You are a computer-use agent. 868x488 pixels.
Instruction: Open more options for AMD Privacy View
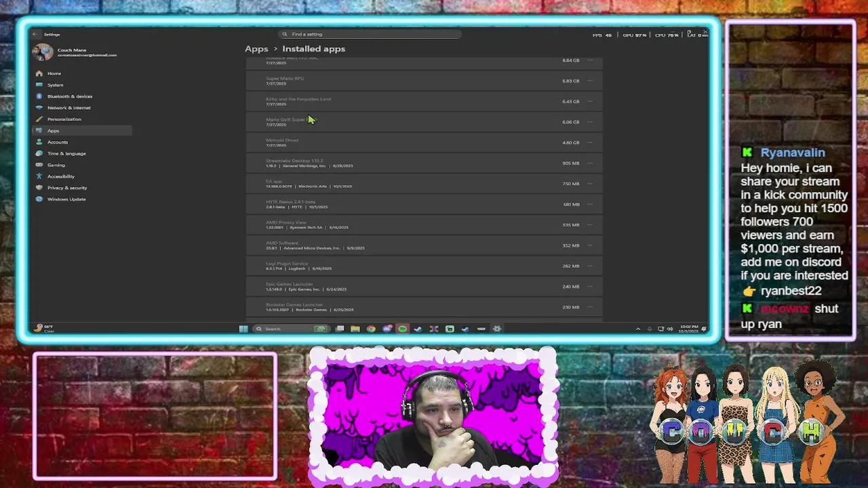591,224
